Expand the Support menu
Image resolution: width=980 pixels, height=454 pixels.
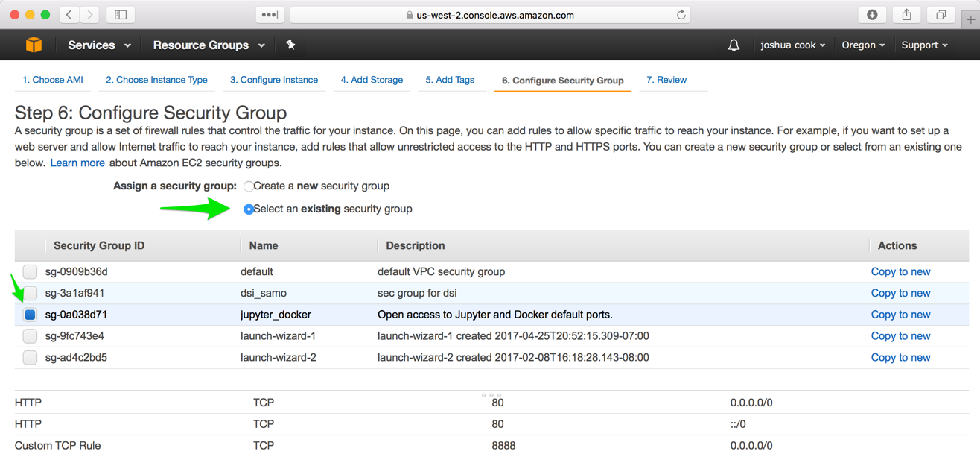[x=924, y=45]
